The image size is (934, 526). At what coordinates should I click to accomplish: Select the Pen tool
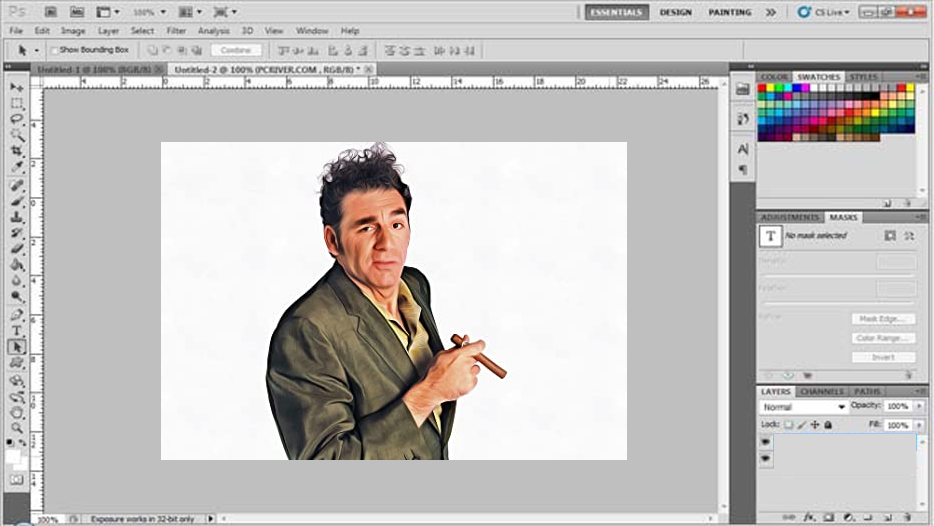tap(17, 315)
